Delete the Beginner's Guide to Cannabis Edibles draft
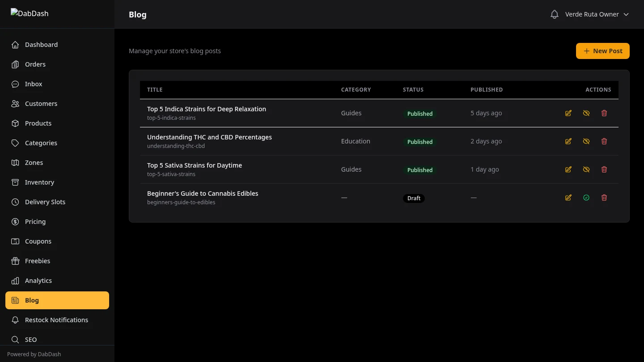644x362 pixels. tap(604, 197)
